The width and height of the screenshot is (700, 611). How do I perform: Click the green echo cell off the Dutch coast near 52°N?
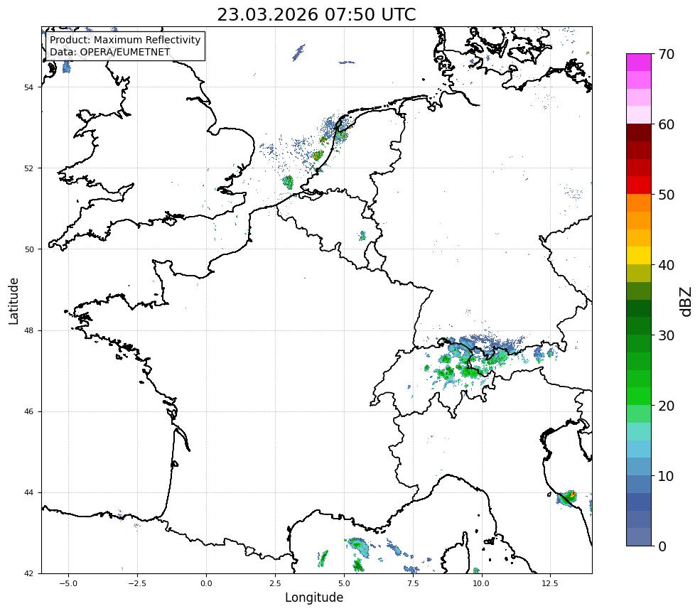pos(289,182)
